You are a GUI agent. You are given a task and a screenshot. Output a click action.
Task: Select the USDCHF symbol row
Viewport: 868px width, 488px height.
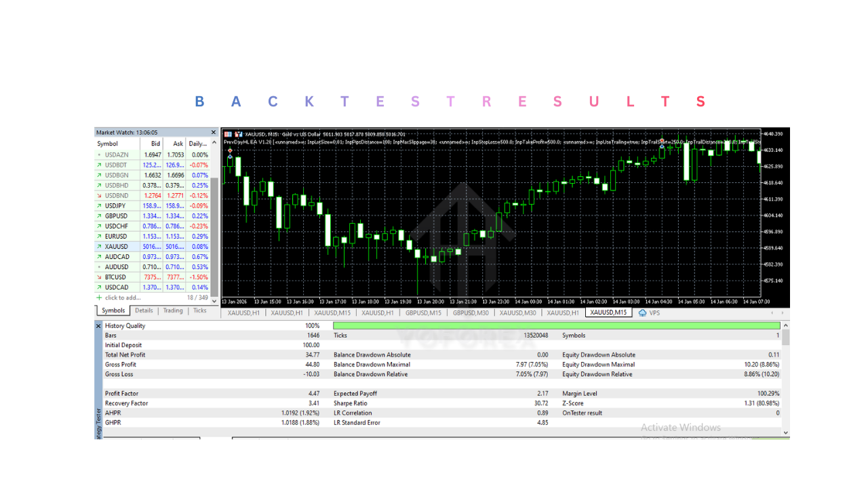tap(153, 226)
